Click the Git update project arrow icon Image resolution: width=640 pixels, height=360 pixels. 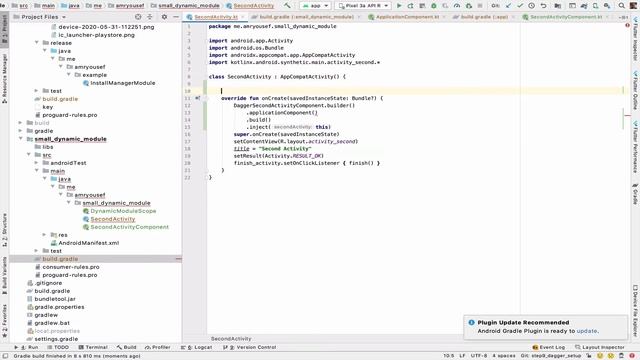coord(508,6)
